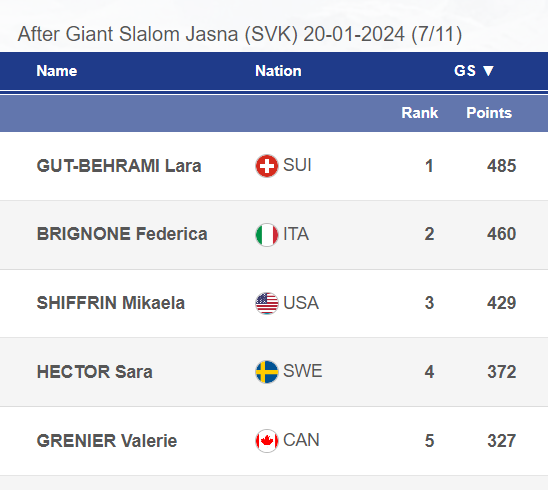This screenshot has width=548, height=490.
Task: Open GUT-BEHRAMI Lara athlete link
Action: [x=119, y=166]
